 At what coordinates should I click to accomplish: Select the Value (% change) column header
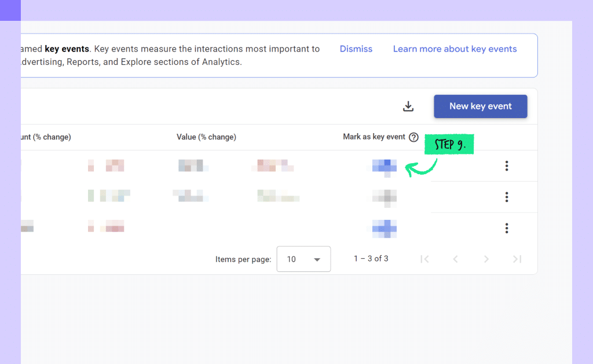207,137
